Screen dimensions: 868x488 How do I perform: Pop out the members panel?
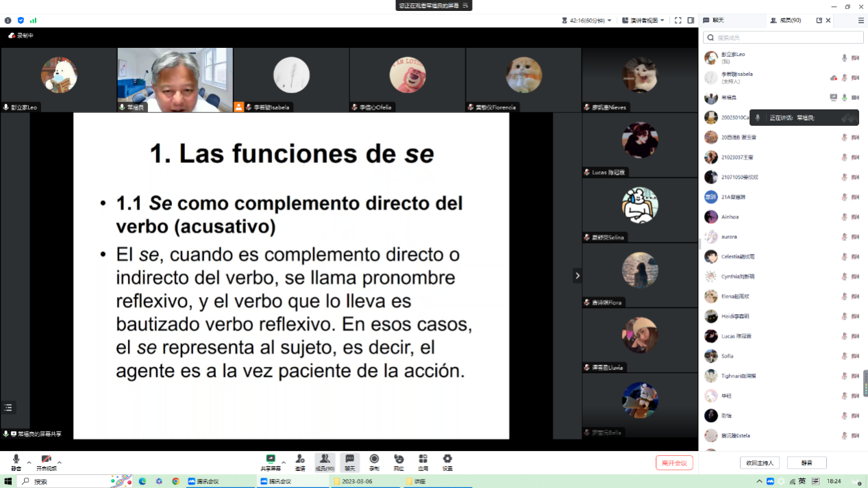coord(819,21)
